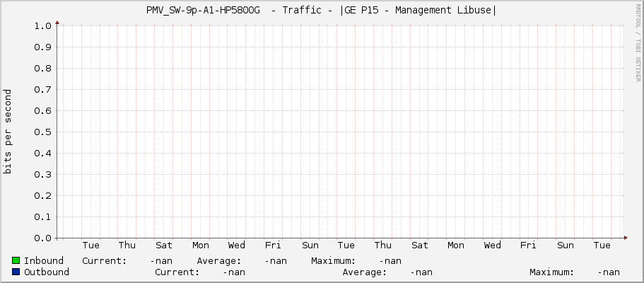
Task: Click the 0.0 y-axis value
Action: click(x=42, y=238)
